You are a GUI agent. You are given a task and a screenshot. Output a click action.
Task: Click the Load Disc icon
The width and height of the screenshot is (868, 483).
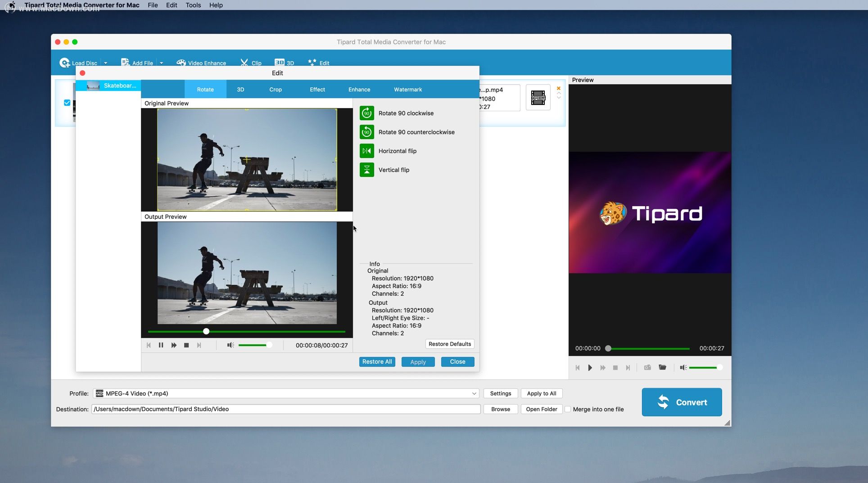click(x=64, y=63)
